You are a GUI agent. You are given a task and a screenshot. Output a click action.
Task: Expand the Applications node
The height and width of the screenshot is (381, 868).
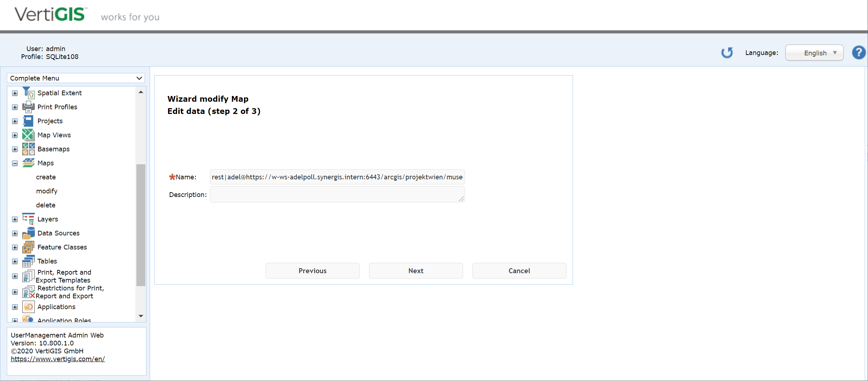tap(15, 307)
